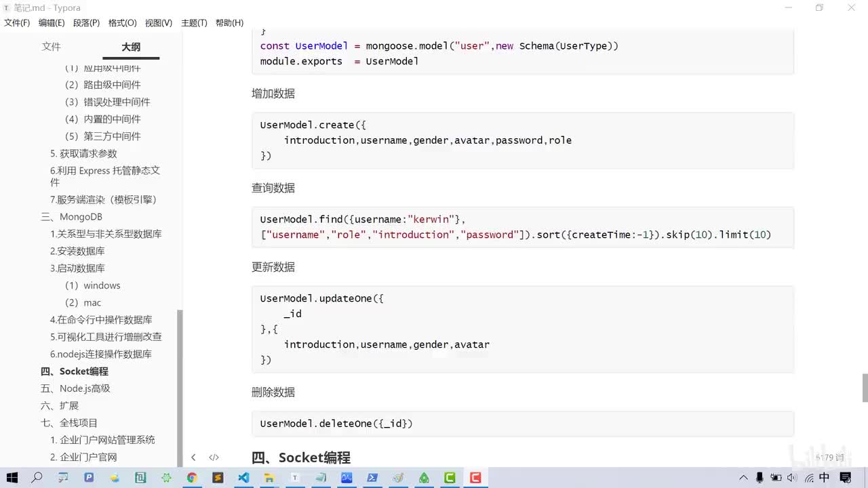This screenshot has width=868, height=488.
Task: Go to outline heading 6.利用 Express 托管静态文件
Action: [105, 176]
